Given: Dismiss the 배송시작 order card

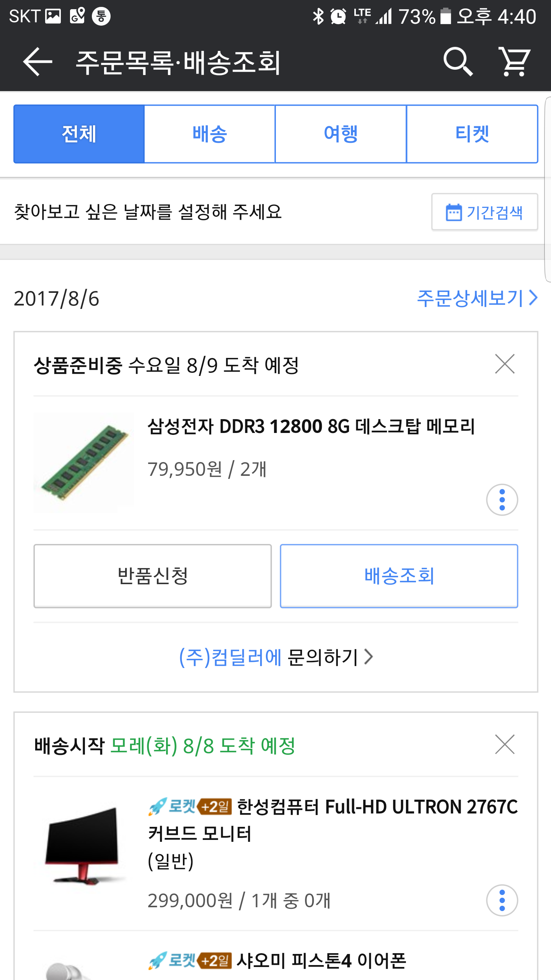Looking at the screenshot, I should tap(505, 744).
